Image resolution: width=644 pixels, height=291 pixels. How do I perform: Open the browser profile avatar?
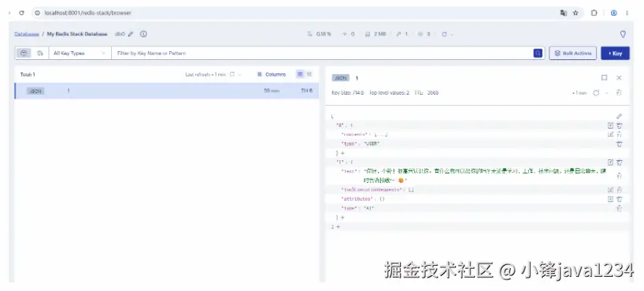614,13
